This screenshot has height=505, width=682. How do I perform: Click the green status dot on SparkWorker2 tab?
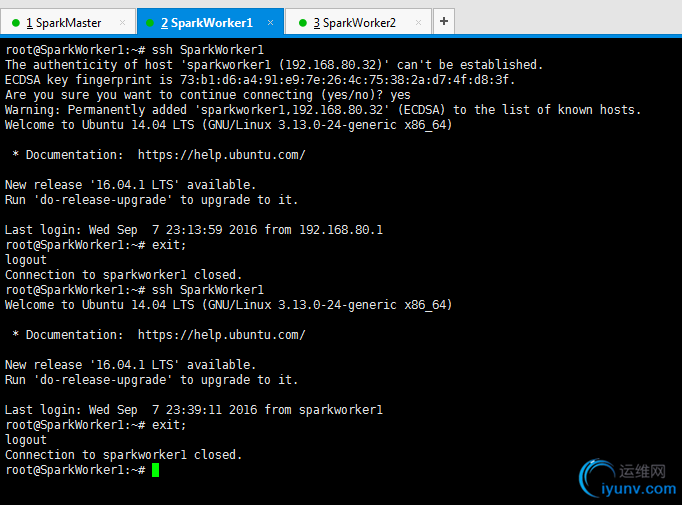pos(303,23)
